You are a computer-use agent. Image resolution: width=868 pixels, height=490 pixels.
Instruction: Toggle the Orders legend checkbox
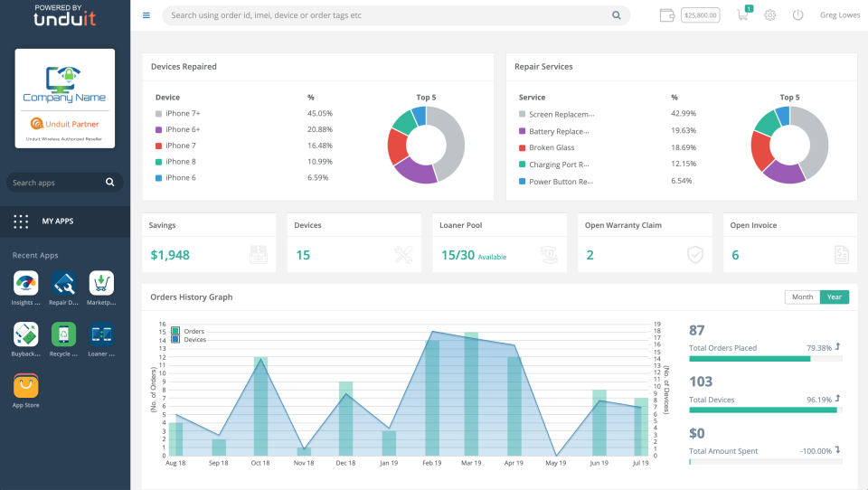(x=175, y=331)
